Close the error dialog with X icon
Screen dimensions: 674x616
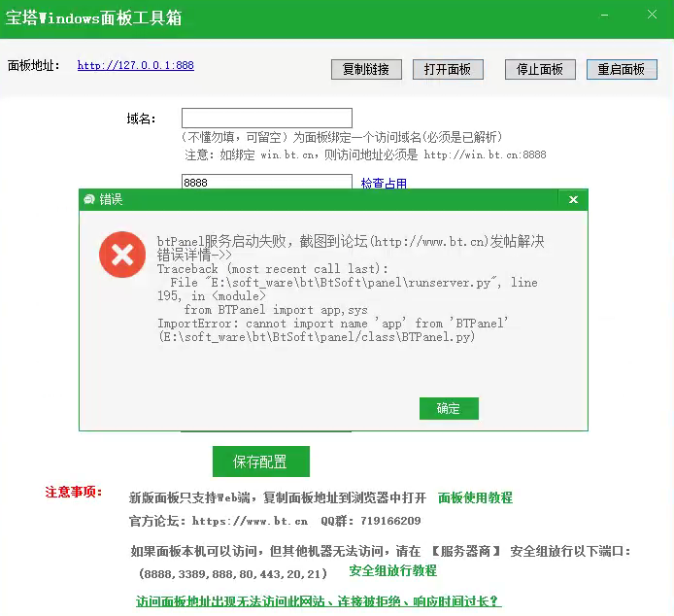[573, 199]
